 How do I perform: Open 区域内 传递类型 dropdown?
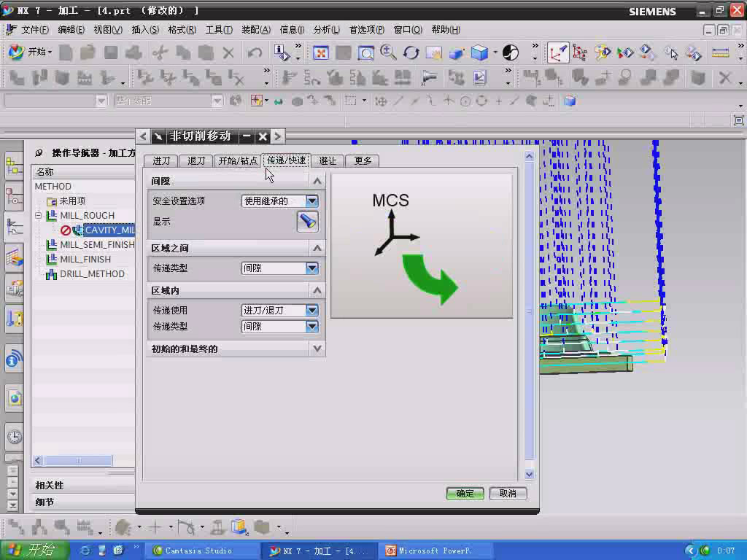tap(279, 327)
